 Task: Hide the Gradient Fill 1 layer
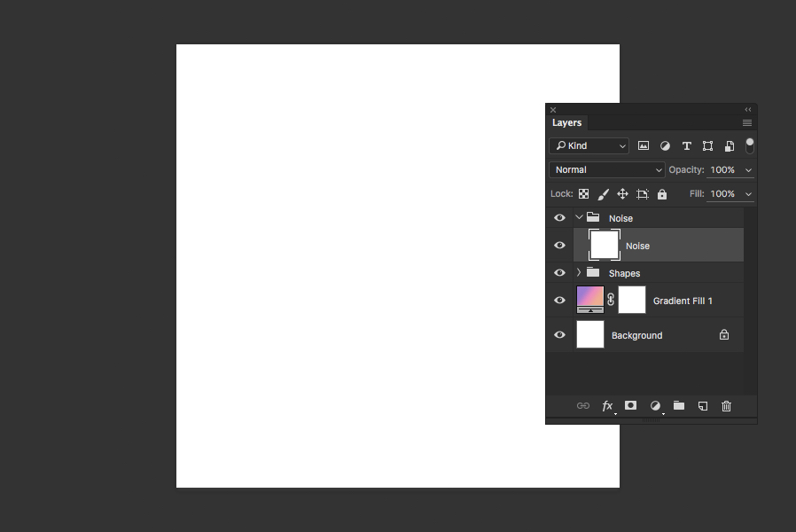559,300
